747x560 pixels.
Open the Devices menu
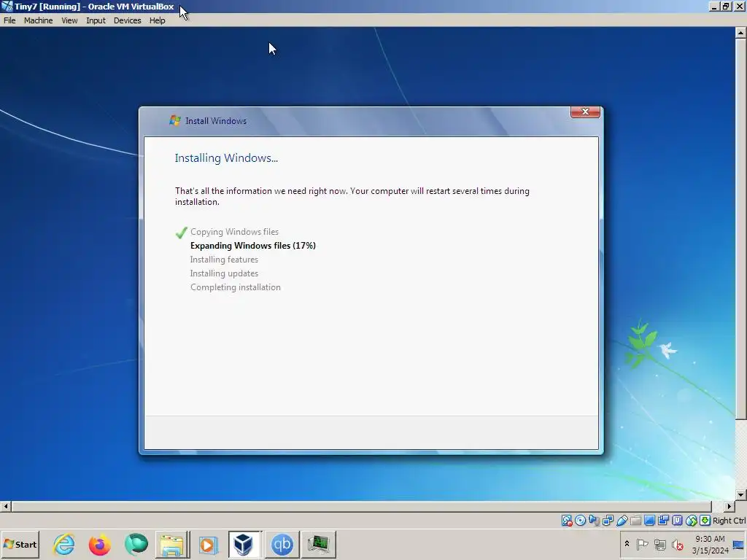pos(127,20)
